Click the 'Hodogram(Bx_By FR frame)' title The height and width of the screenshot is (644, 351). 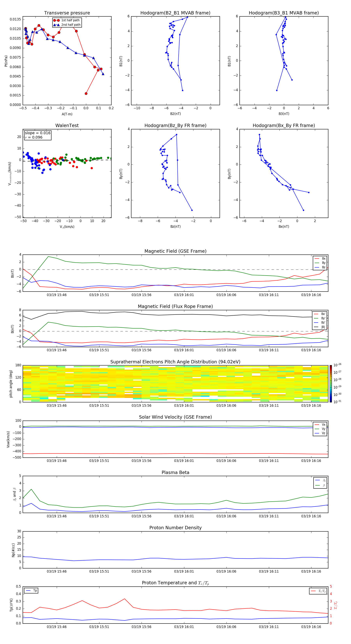pos(284,125)
